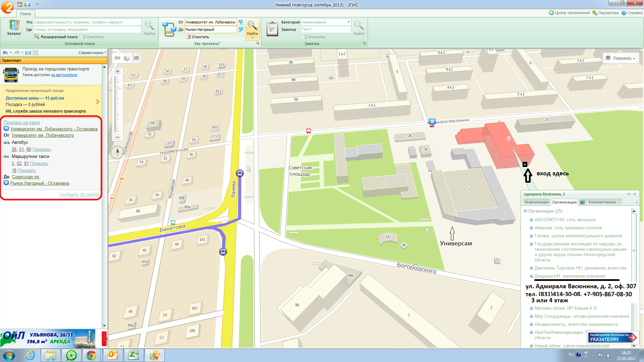Click the back arrow in left panel toolbar

[x=5, y=53]
